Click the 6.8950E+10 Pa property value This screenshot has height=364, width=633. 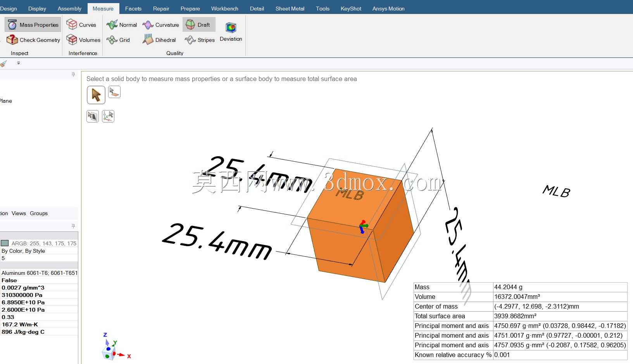pos(23,302)
